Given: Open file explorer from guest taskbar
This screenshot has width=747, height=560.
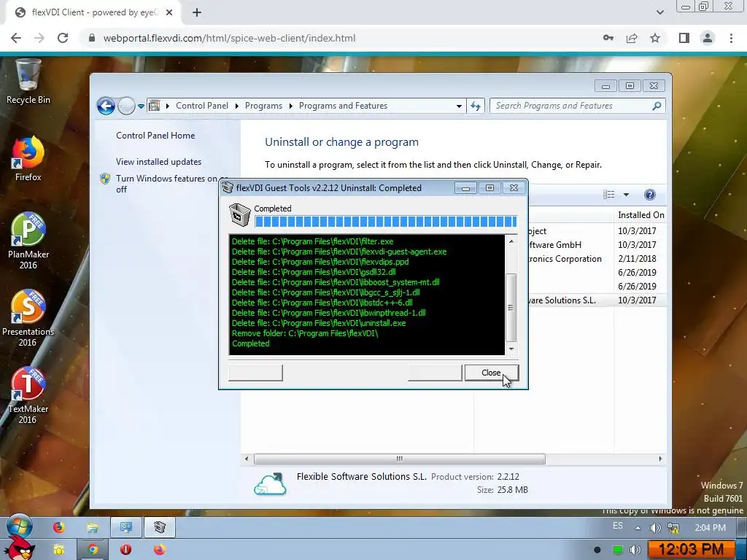Looking at the screenshot, I should [x=93, y=527].
